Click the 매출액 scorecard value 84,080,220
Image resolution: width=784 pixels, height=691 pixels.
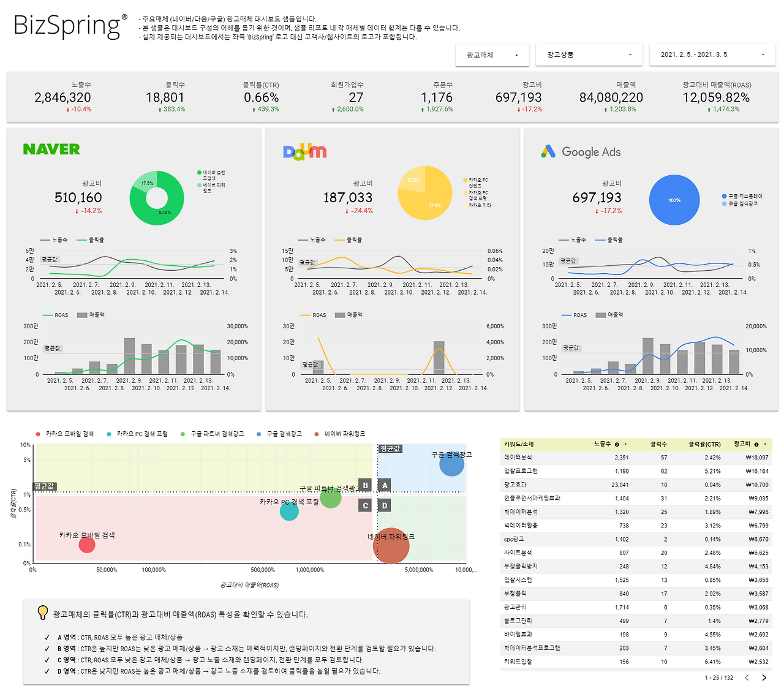(x=611, y=97)
